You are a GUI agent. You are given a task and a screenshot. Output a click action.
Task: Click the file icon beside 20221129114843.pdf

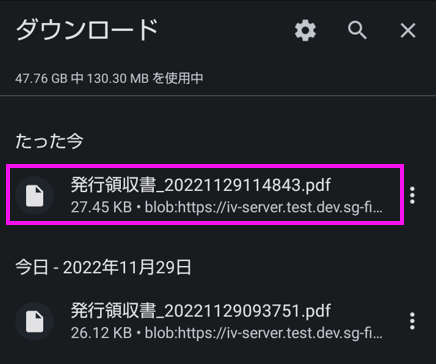[35, 196]
